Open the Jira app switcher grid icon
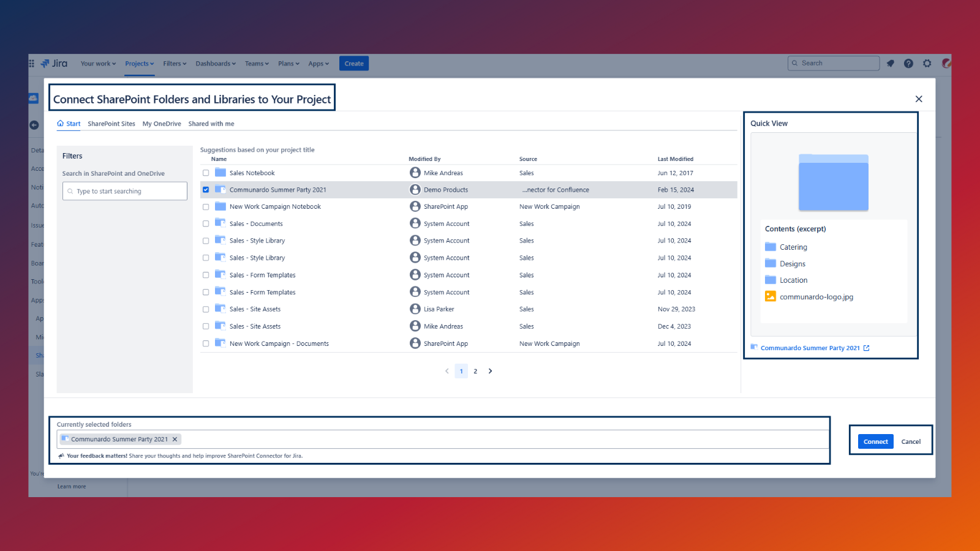Viewport: 980px width, 551px height. pyautogui.click(x=32, y=64)
